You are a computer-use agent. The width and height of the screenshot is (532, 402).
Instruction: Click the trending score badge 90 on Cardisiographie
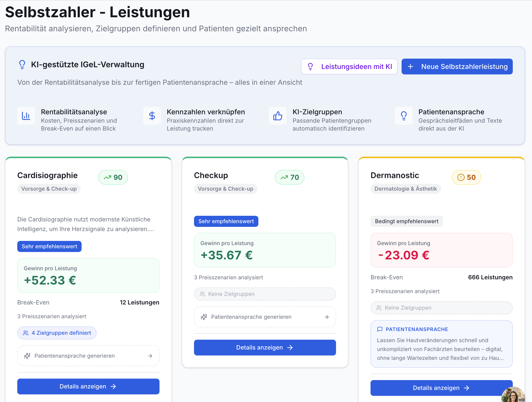[113, 177]
